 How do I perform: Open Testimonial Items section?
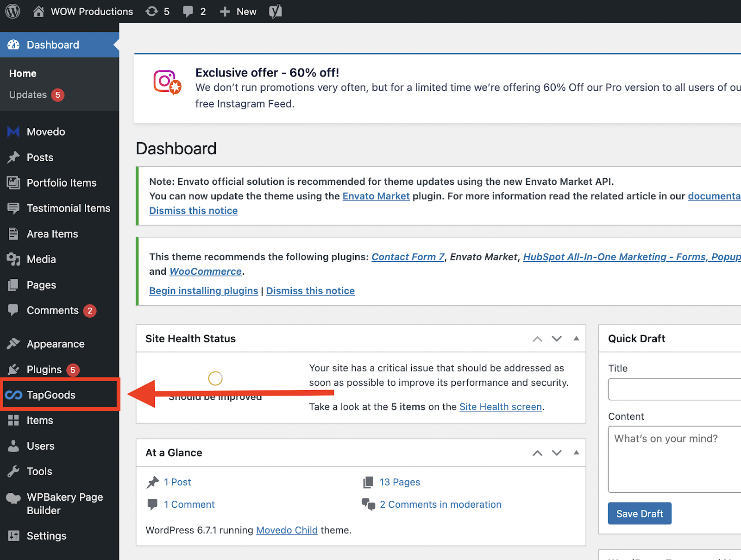point(69,208)
